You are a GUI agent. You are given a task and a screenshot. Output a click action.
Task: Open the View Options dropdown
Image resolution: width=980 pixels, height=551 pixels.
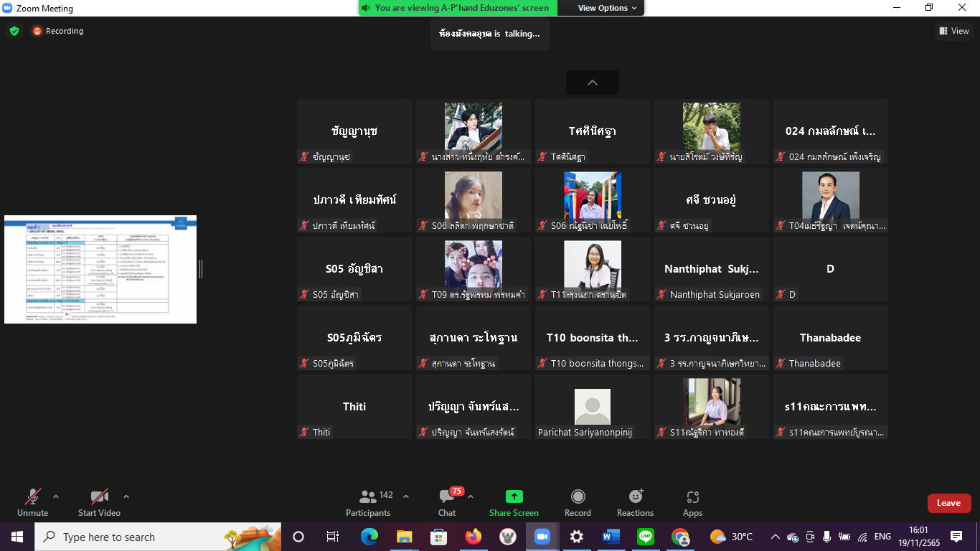tap(607, 8)
